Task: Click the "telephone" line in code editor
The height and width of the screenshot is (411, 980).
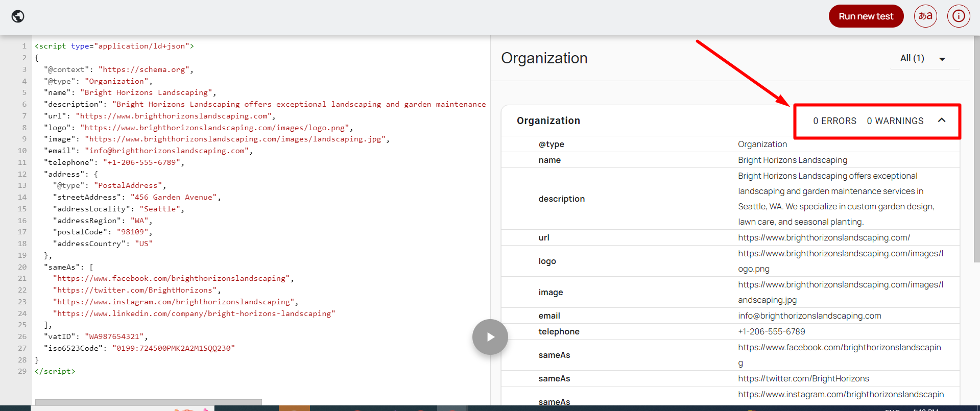Action: 114,162
